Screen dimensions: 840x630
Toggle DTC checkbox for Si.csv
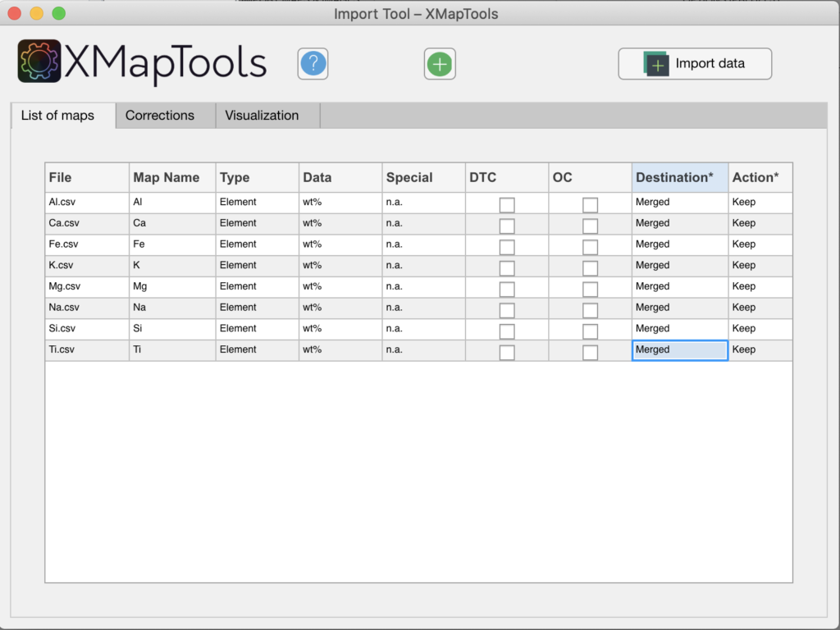[x=507, y=331]
